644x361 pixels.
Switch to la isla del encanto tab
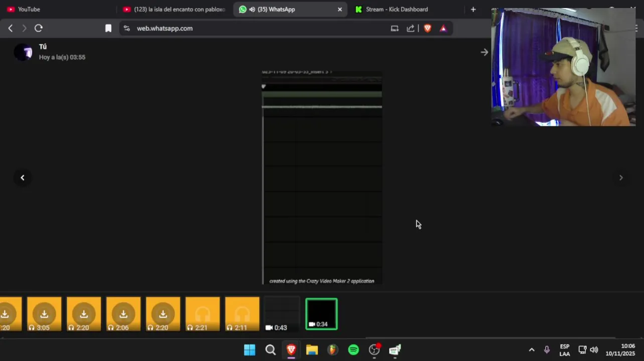[x=175, y=10]
